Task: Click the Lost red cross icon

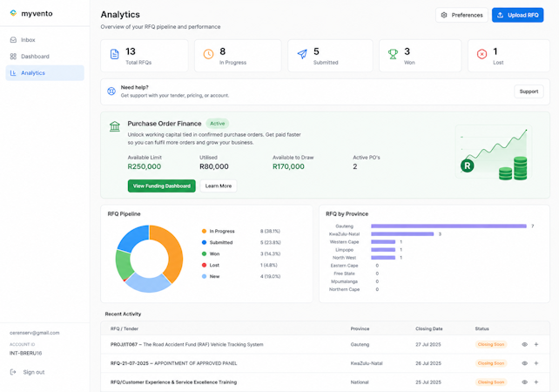Action: point(482,54)
